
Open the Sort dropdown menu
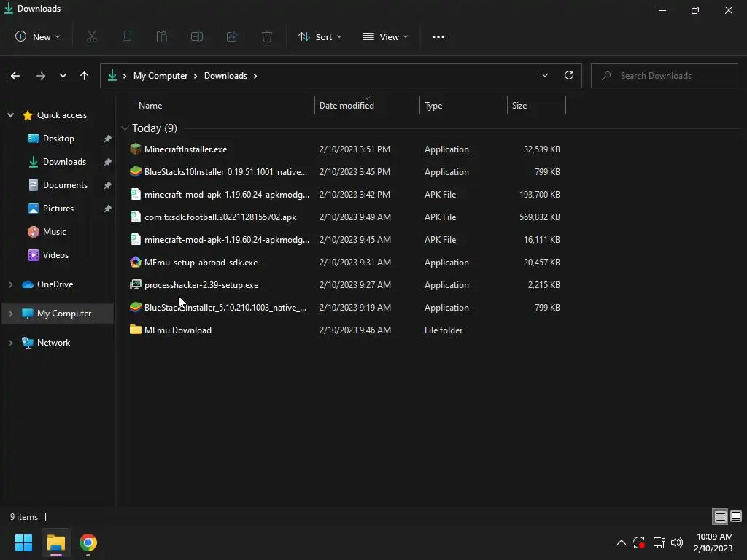coord(320,36)
